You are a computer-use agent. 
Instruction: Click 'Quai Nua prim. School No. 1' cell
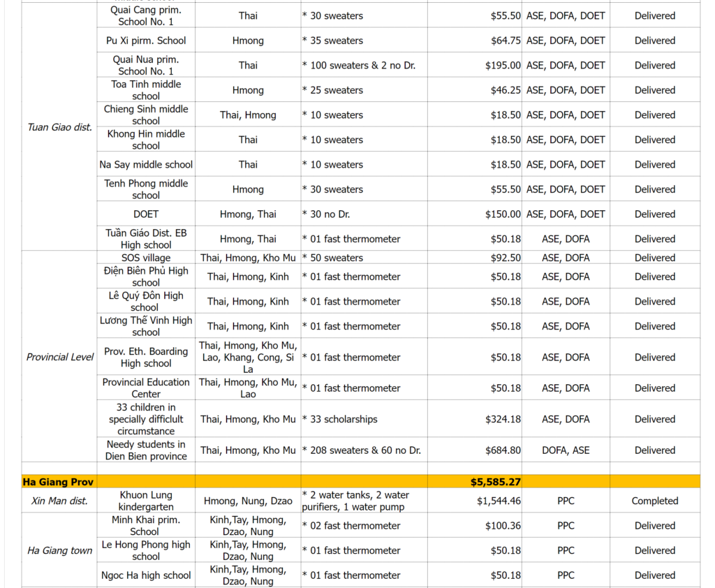146,65
